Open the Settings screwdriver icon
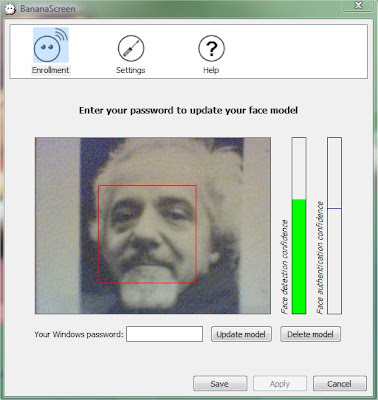 pos(131,49)
